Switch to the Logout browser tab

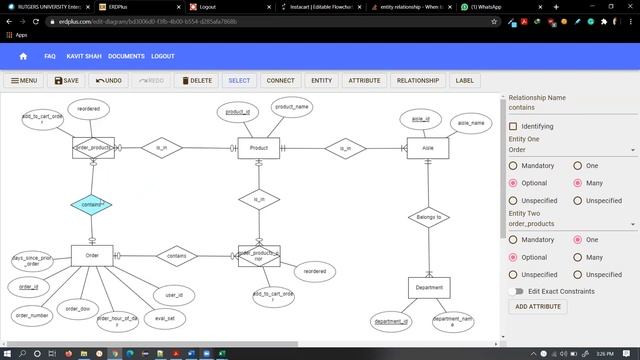(x=231, y=7)
